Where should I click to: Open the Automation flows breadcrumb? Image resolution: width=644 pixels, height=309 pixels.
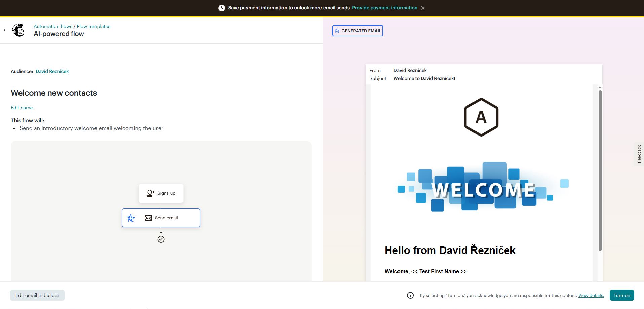pyautogui.click(x=53, y=26)
